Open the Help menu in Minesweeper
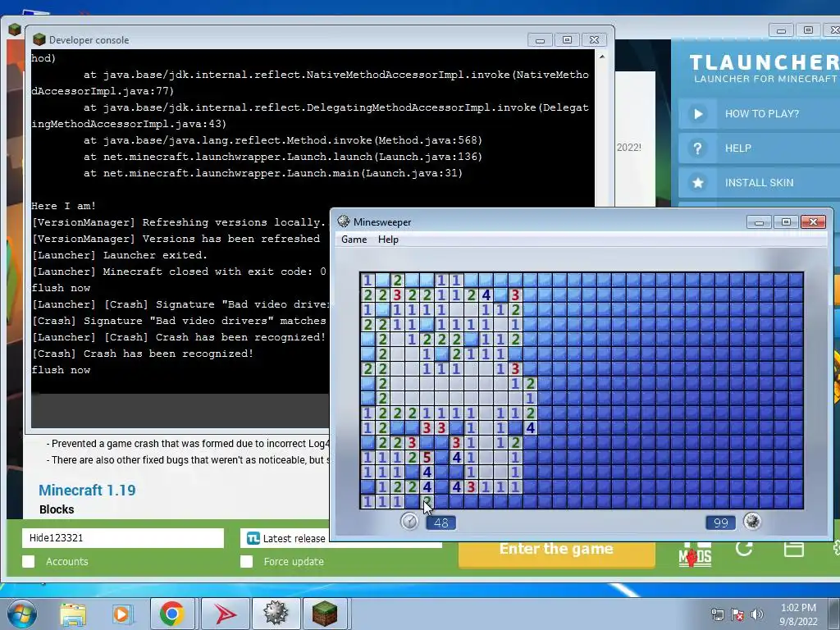 (x=388, y=240)
